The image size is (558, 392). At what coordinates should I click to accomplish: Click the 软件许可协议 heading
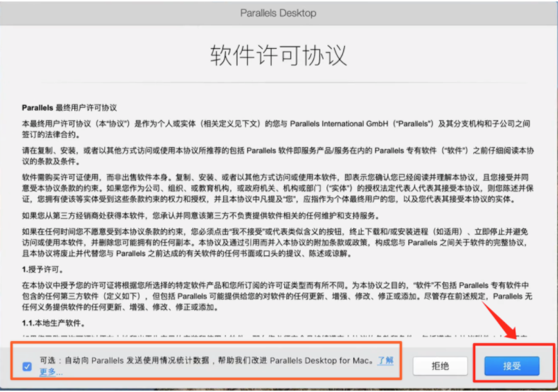(x=278, y=55)
